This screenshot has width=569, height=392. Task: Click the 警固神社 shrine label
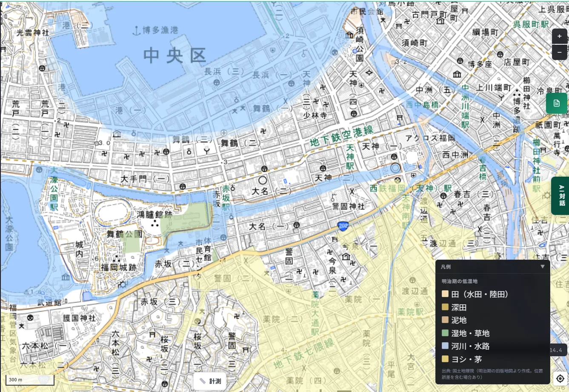(348, 206)
